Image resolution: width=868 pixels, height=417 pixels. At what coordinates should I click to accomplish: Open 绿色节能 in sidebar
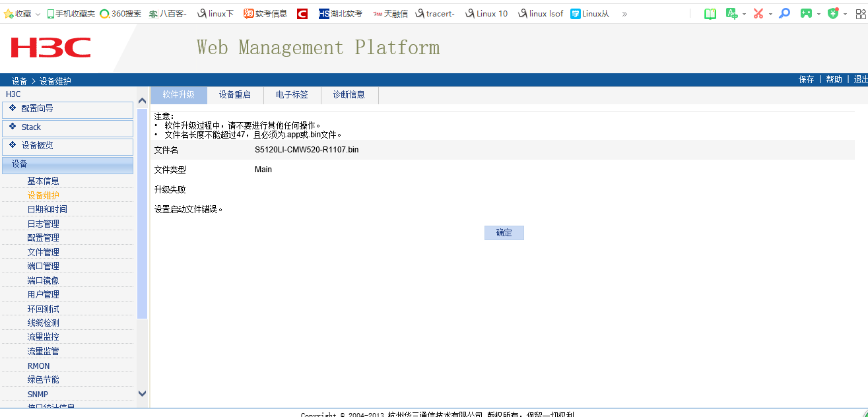pyautogui.click(x=43, y=379)
